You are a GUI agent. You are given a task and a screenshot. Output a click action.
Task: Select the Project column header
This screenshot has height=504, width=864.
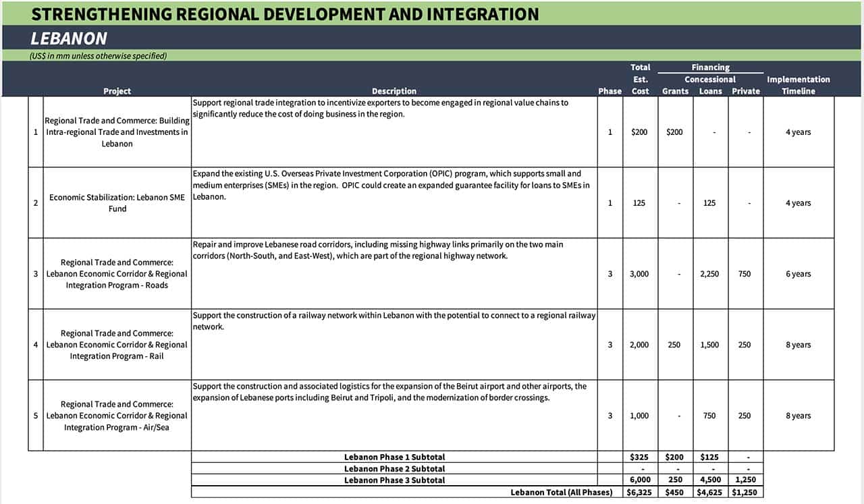(x=117, y=91)
